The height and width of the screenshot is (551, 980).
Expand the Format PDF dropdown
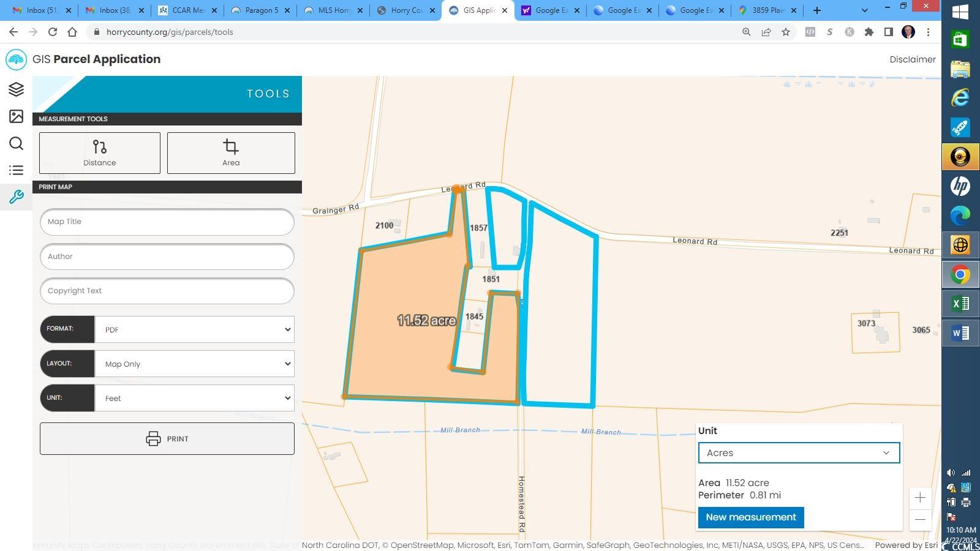click(x=194, y=329)
